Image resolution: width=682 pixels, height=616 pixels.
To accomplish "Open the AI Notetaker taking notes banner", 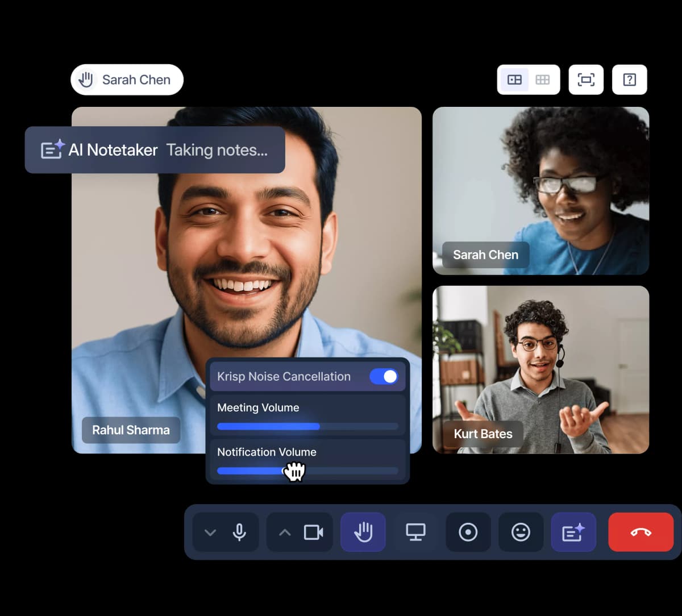I will [155, 150].
